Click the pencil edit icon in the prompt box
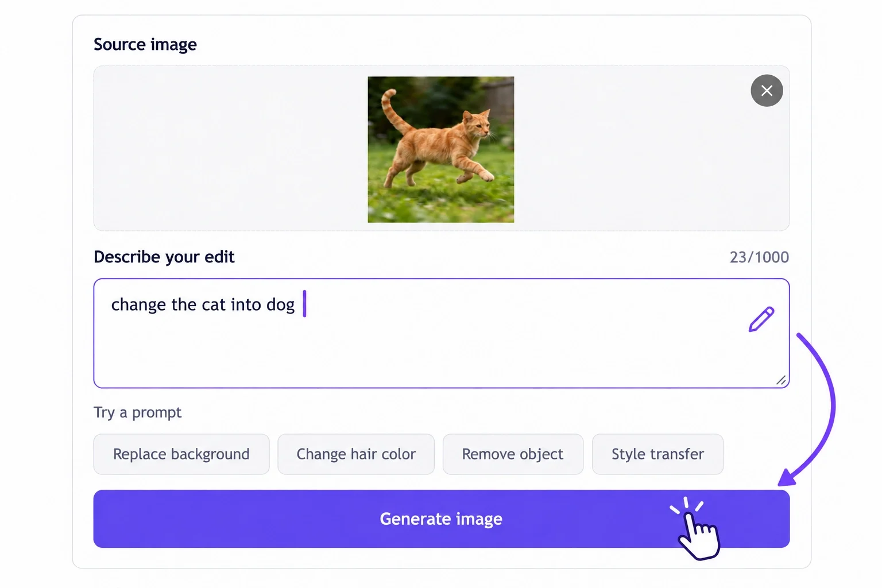This screenshot has height=588, width=882. click(761, 319)
